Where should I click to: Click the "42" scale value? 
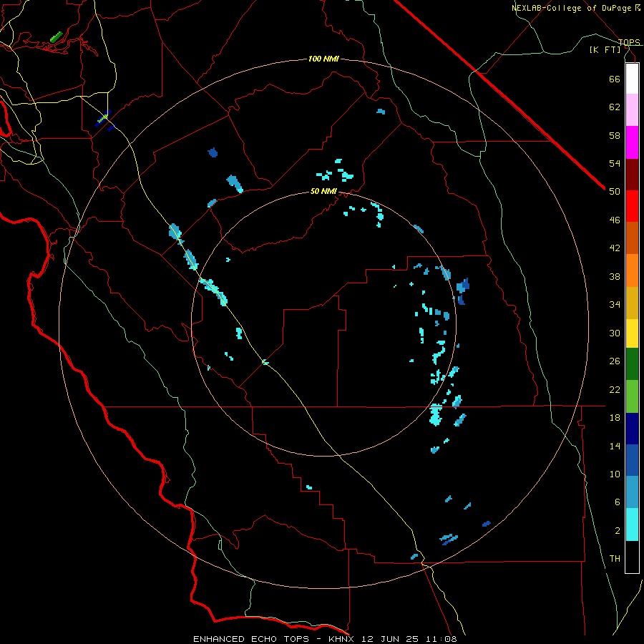click(x=615, y=248)
